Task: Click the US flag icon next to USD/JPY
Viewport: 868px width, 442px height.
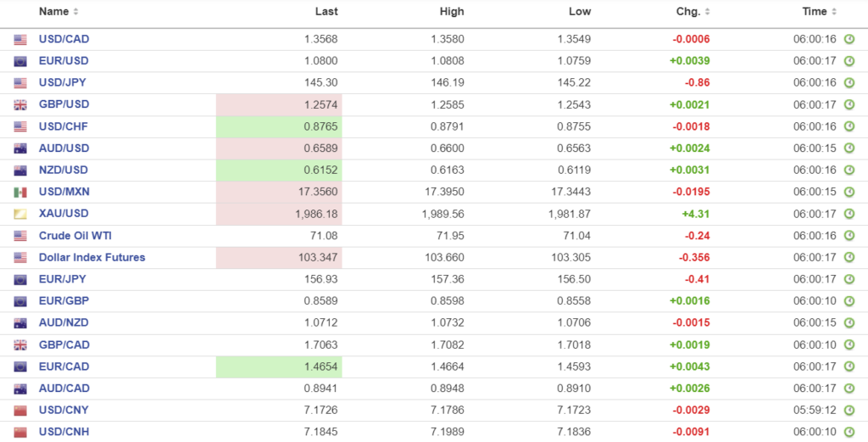Action: click(x=20, y=83)
